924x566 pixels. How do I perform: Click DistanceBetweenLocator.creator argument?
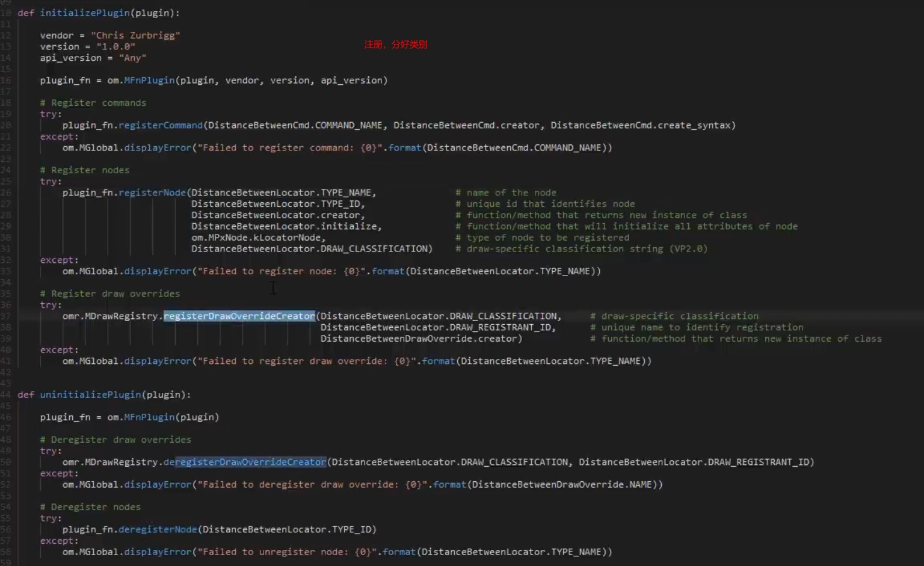[276, 215]
